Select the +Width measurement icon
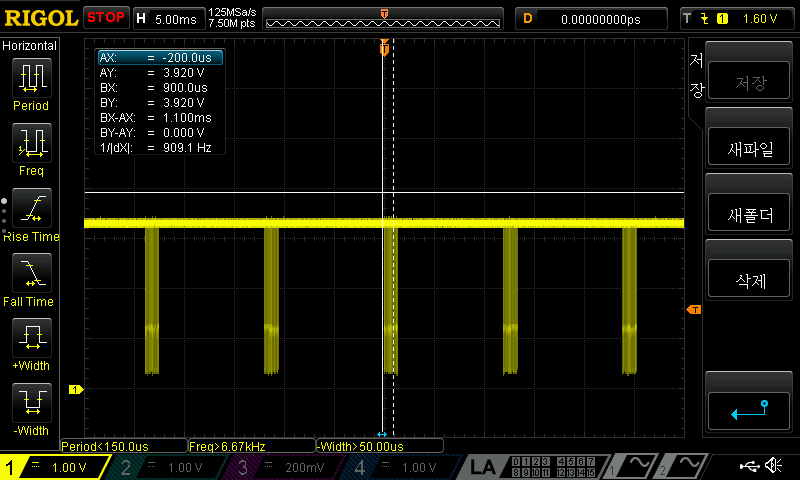The image size is (800, 480). point(32,338)
